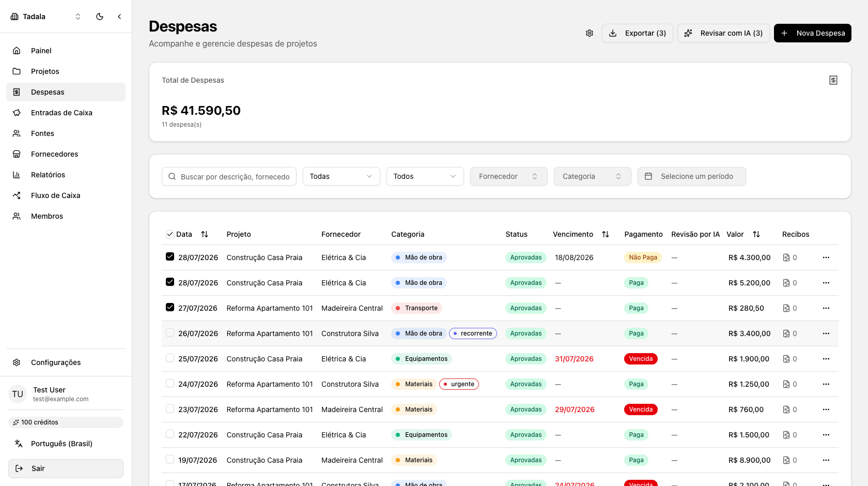868x486 pixels.
Task: Click the recorrente tag on 26/07/2026 row
Action: click(473, 333)
